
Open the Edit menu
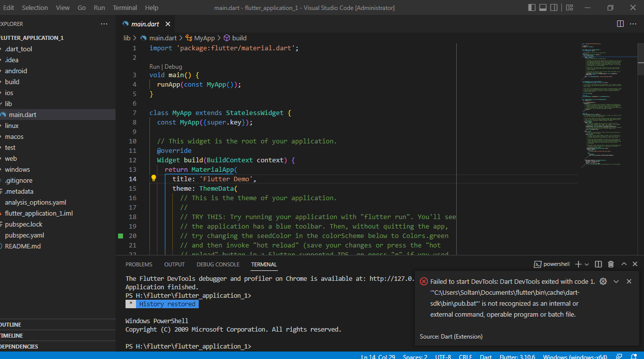(x=8, y=7)
